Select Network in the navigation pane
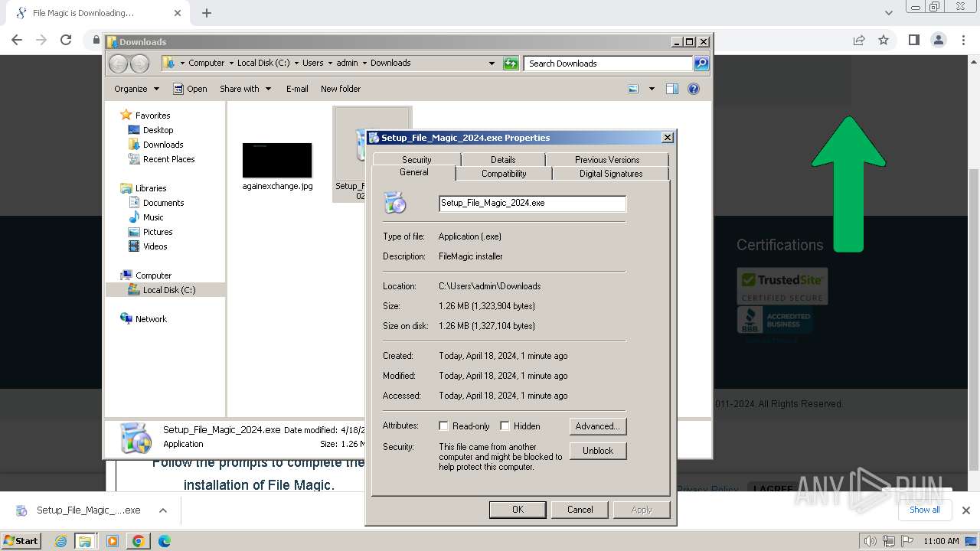Image resolution: width=980 pixels, height=551 pixels. [151, 319]
